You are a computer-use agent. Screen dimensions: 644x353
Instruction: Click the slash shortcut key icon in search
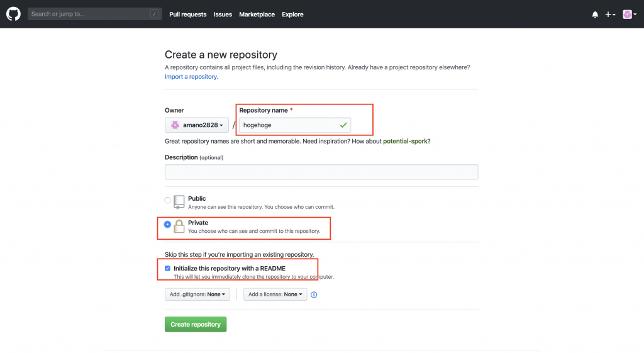coord(154,14)
